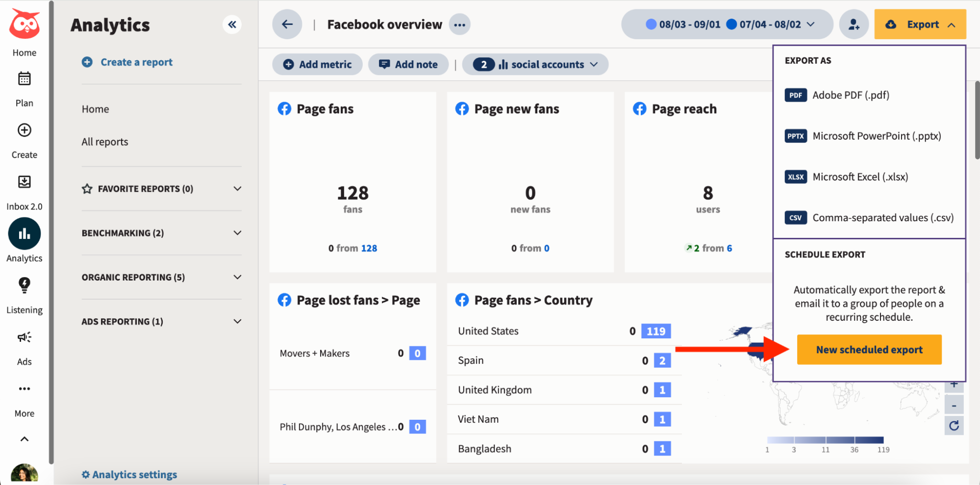Zoom out on the country map
Image resolution: width=980 pixels, height=485 pixels.
[954, 405]
